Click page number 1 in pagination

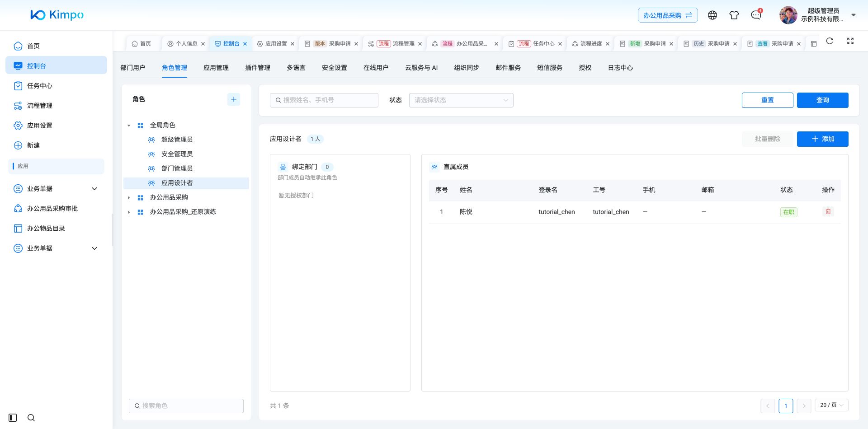click(786, 406)
